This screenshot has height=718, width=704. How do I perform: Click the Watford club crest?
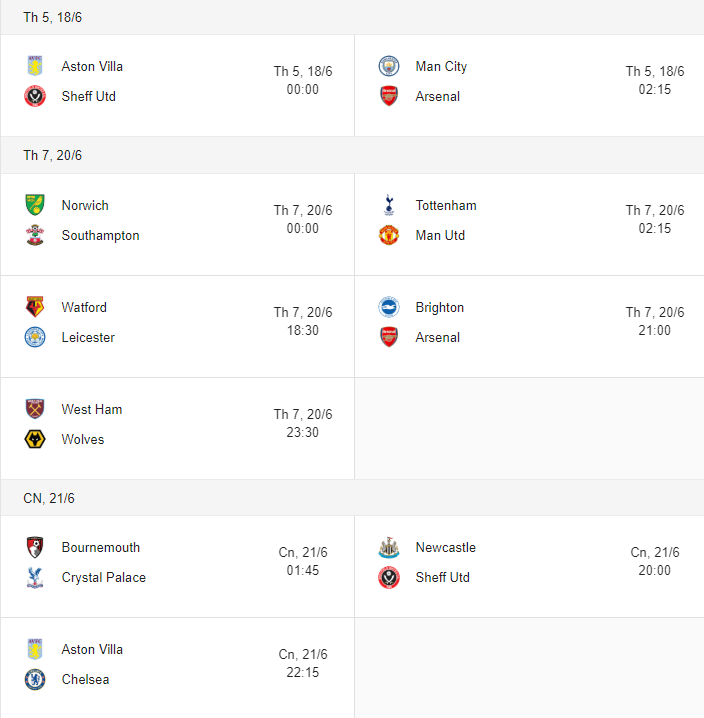tap(35, 307)
